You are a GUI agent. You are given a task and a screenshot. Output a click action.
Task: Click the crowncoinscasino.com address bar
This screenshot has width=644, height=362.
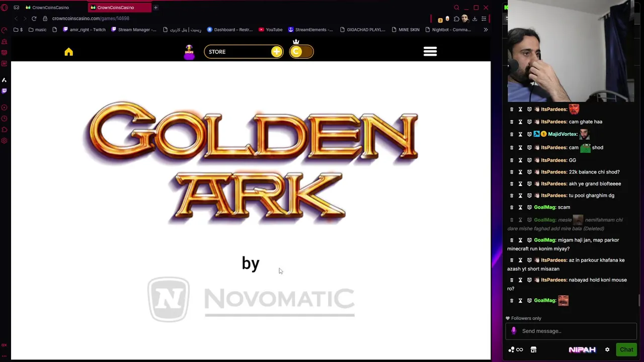pos(91,19)
